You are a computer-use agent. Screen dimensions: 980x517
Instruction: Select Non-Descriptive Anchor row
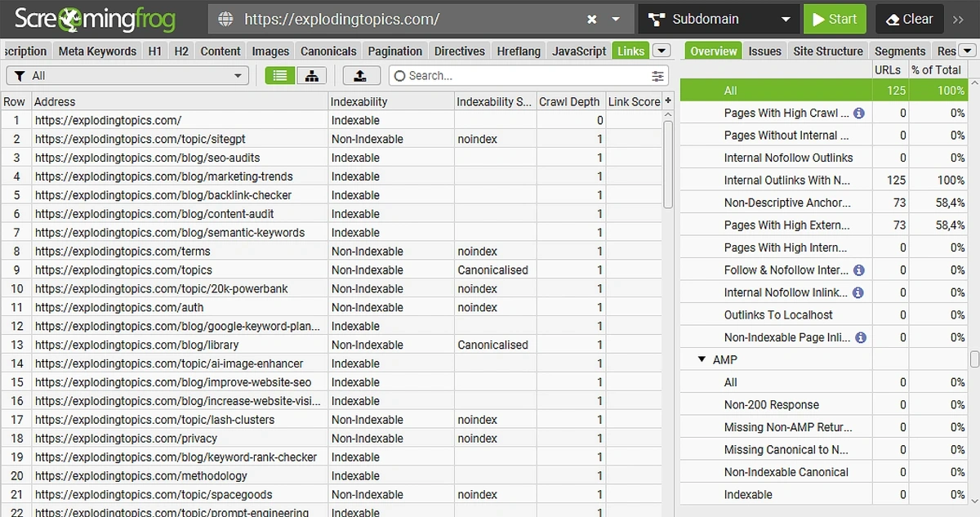pos(824,203)
